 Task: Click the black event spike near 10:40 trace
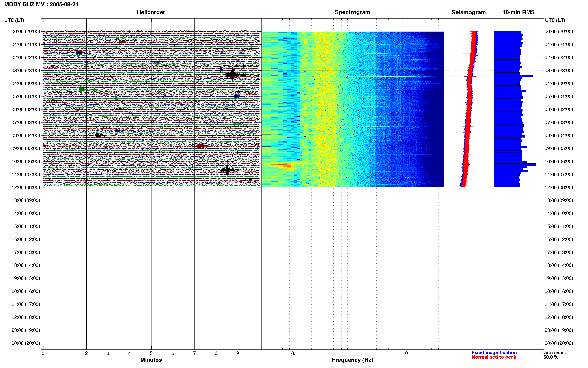pos(227,170)
